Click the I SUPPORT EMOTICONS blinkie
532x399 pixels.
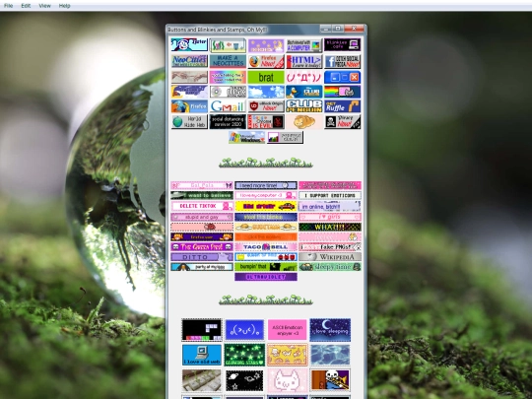(330, 195)
